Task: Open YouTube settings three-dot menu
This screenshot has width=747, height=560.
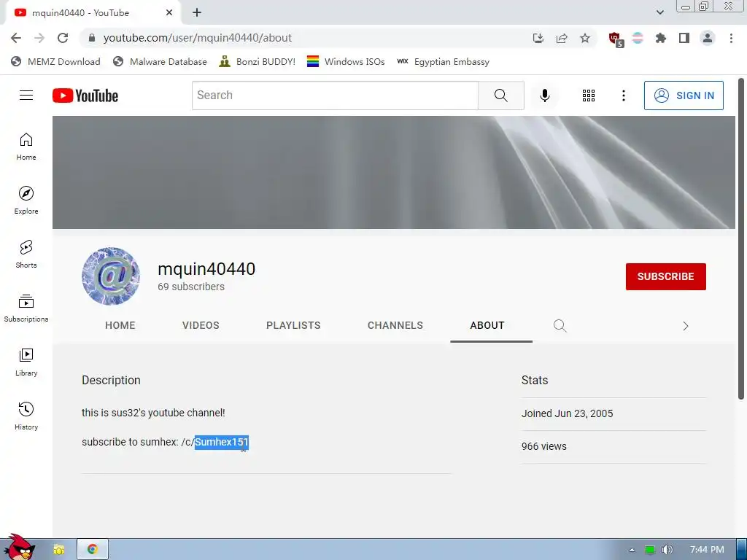Action: 623,96
